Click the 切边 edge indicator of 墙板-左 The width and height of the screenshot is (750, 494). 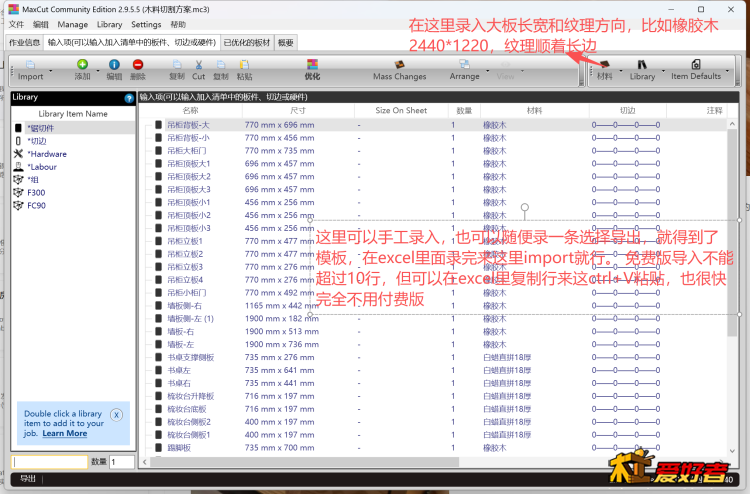coord(626,344)
